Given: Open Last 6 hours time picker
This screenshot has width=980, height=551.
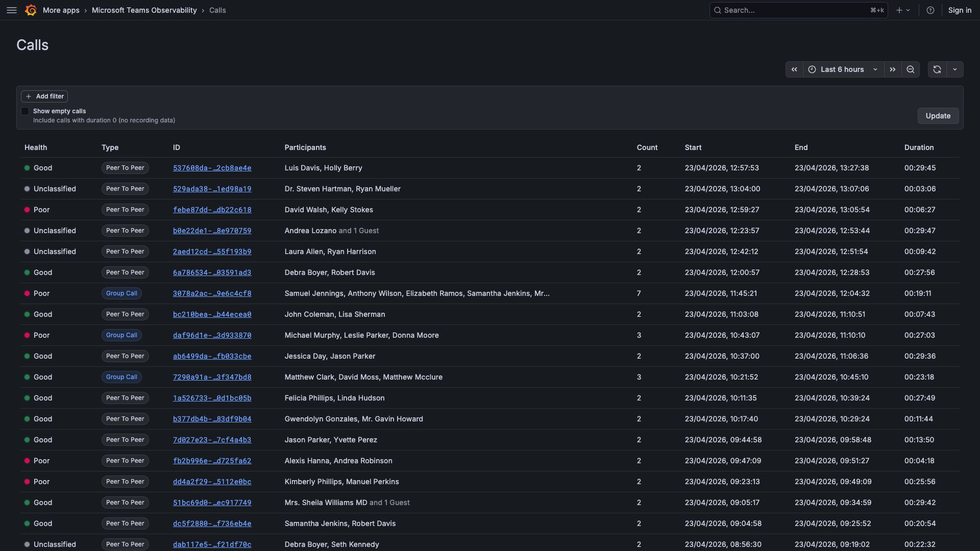Looking at the screenshot, I should point(843,69).
